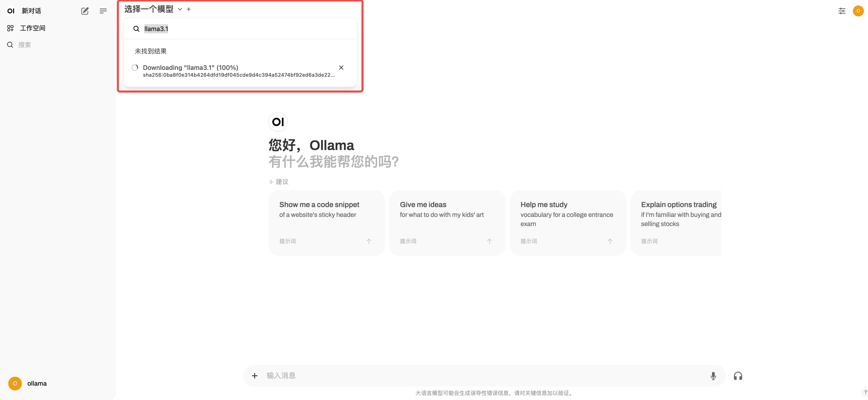Cancel the llama3.1 download with the X
The image size is (868, 400).
[x=341, y=67]
